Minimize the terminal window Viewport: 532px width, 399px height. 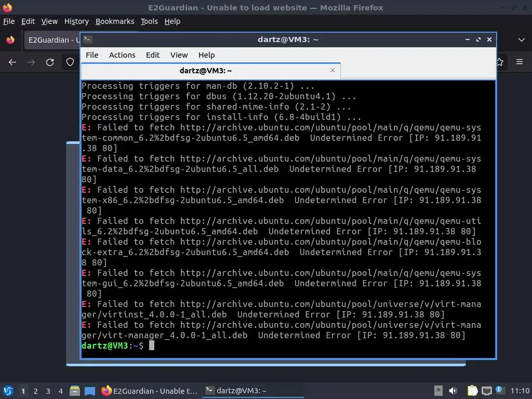[467, 39]
